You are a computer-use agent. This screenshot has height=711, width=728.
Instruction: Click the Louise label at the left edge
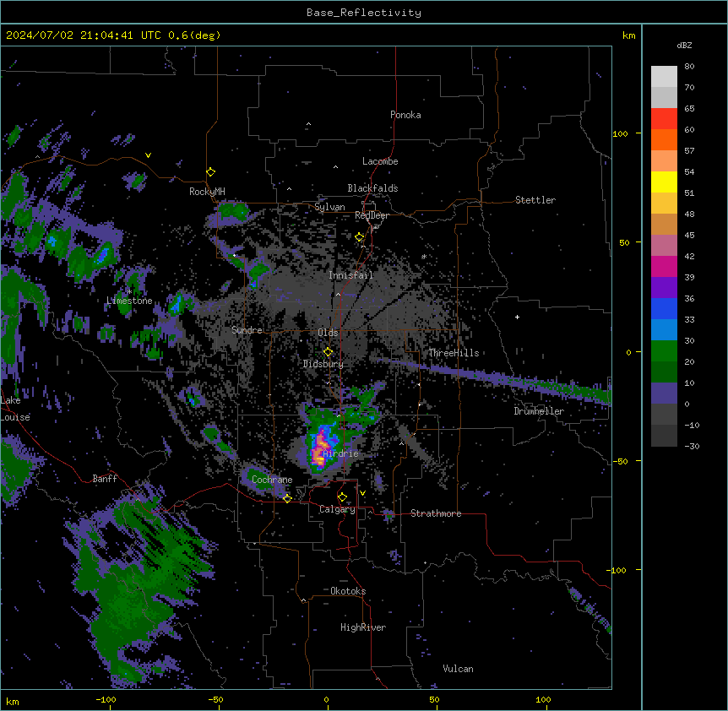15,417
